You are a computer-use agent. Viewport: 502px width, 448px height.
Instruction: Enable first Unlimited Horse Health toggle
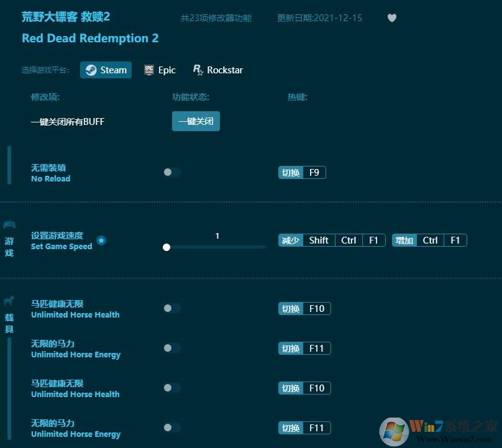tap(172, 308)
